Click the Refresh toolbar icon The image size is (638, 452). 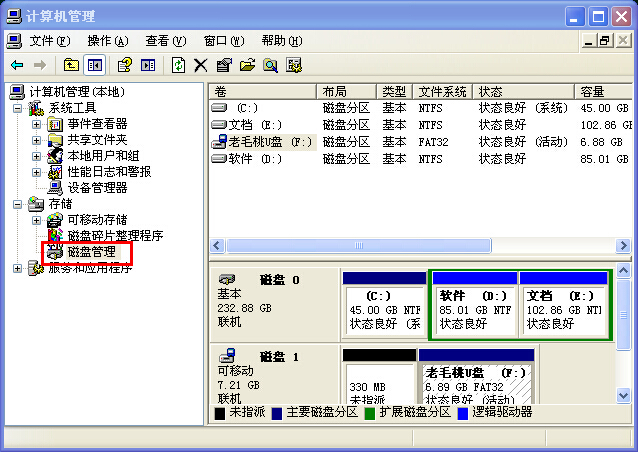(x=178, y=65)
